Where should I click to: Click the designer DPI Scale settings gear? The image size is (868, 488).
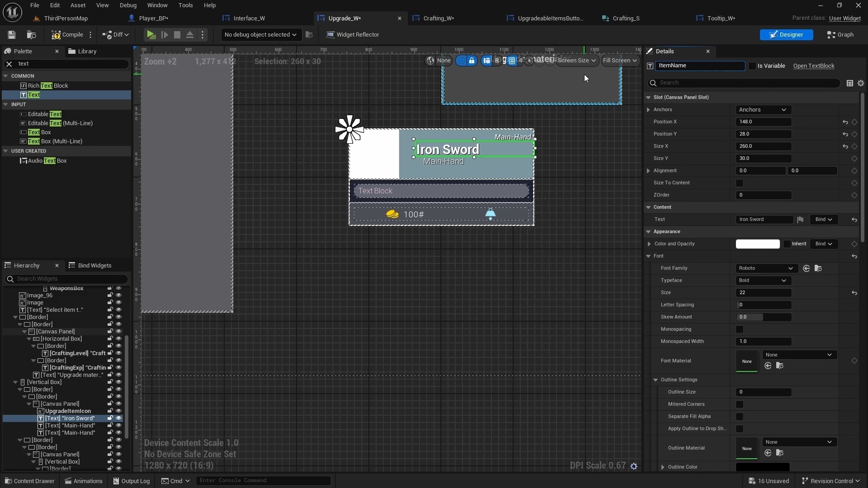[634, 466]
